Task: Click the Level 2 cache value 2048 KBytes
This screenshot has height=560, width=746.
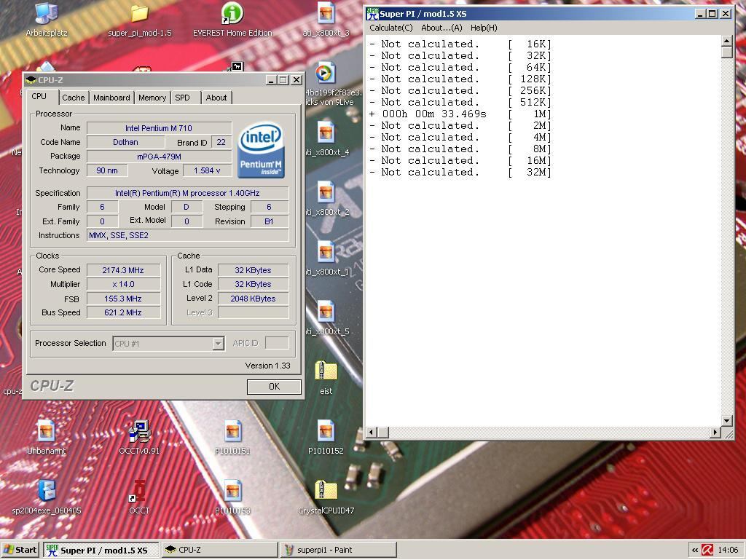Action: pyautogui.click(x=253, y=299)
